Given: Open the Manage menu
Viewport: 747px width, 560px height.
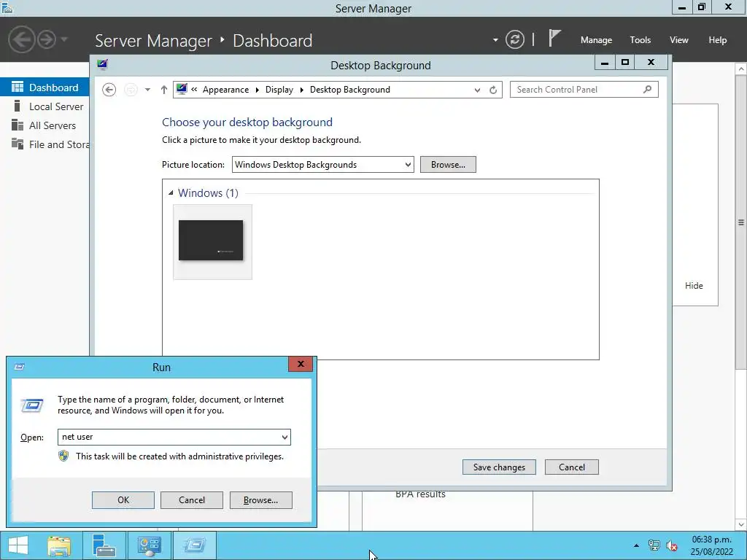Looking at the screenshot, I should 596,40.
